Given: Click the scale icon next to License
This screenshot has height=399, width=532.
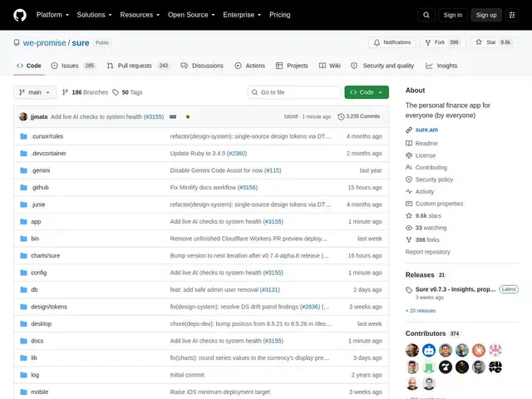Looking at the screenshot, I should coord(409,155).
